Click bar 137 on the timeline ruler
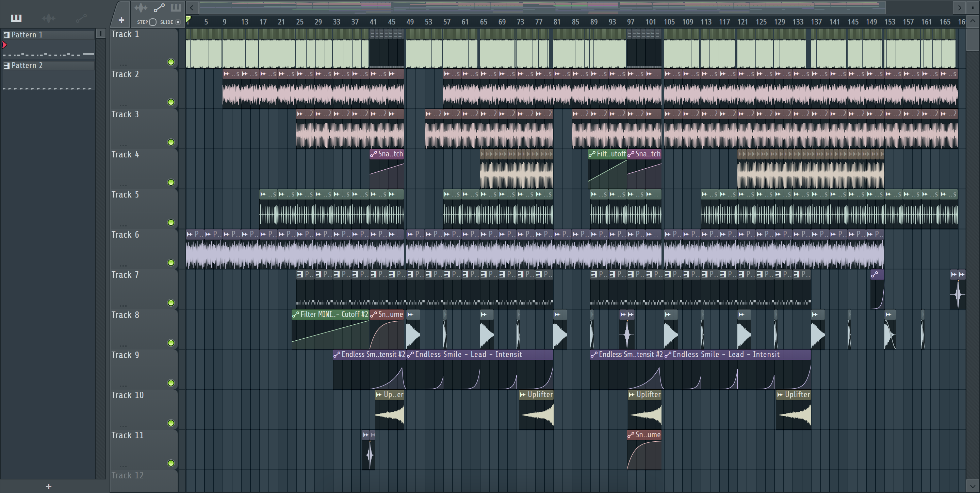Screen dimensions: 980x493 click(x=816, y=22)
